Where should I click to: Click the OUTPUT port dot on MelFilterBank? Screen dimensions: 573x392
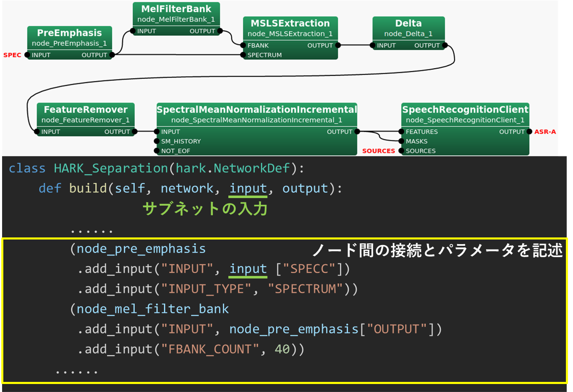[220, 31]
